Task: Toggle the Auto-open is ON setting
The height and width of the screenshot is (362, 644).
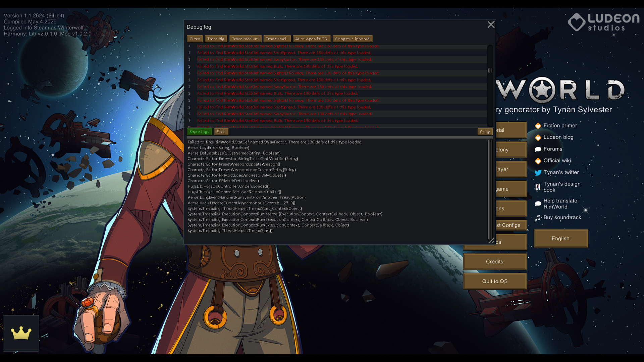Action: pos(312,39)
